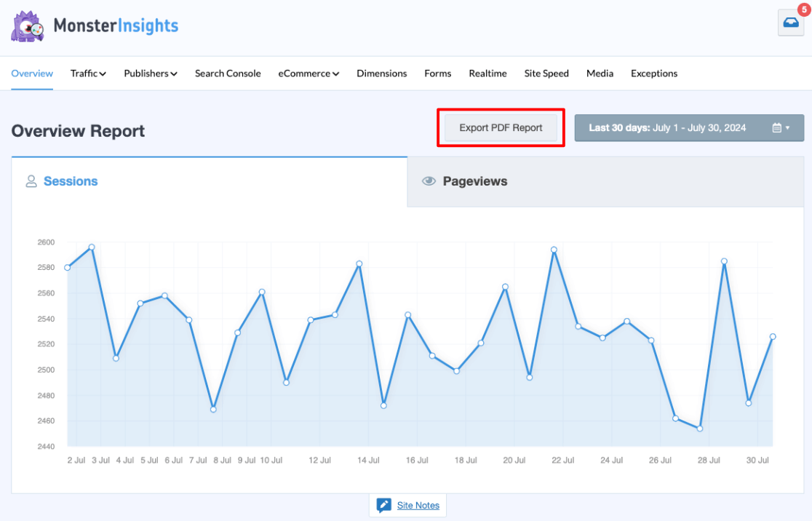The height and width of the screenshot is (521, 812).
Task: Expand the eCommerce menu
Action: pos(309,73)
